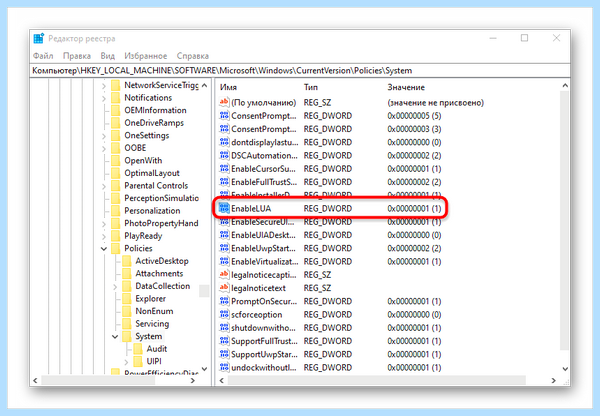Click the Explorer folder icon under Policies
The height and width of the screenshot is (416, 600).
tap(127, 299)
